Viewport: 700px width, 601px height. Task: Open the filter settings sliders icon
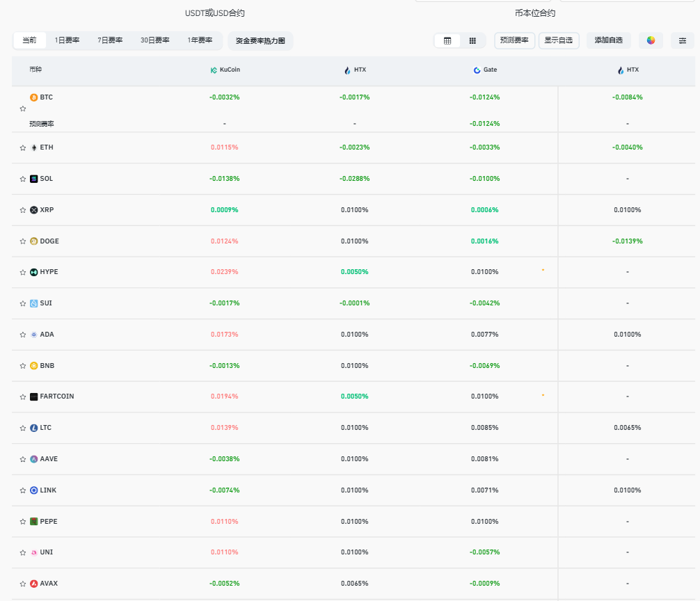tap(683, 41)
